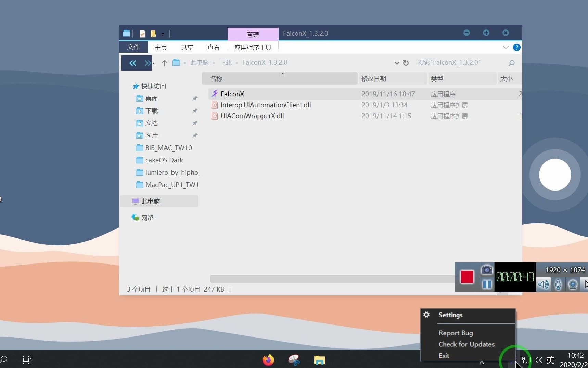Go forward with the double-right arrow

(148, 63)
